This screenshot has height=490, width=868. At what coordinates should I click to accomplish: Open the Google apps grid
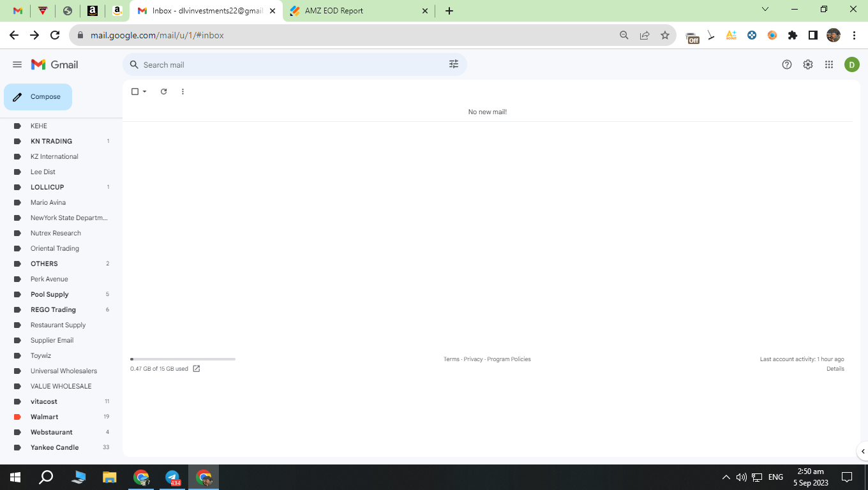click(829, 64)
